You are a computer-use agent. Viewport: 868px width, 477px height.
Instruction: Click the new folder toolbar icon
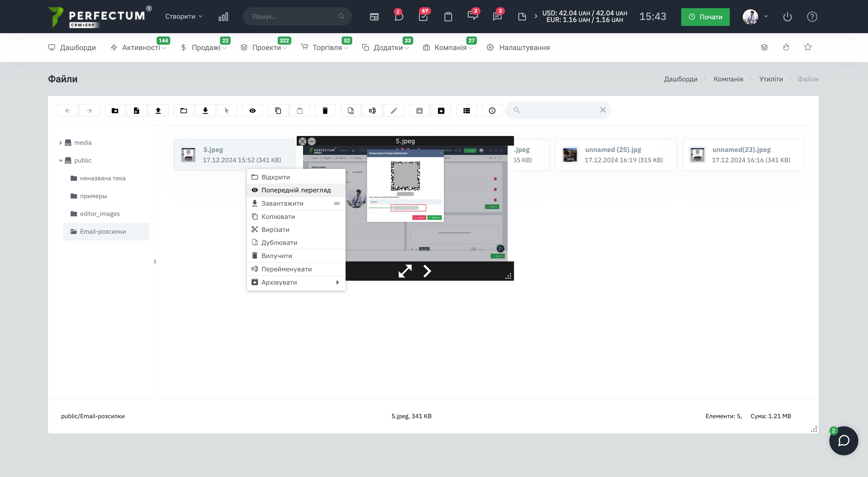pyautogui.click(x=115, y=110)
